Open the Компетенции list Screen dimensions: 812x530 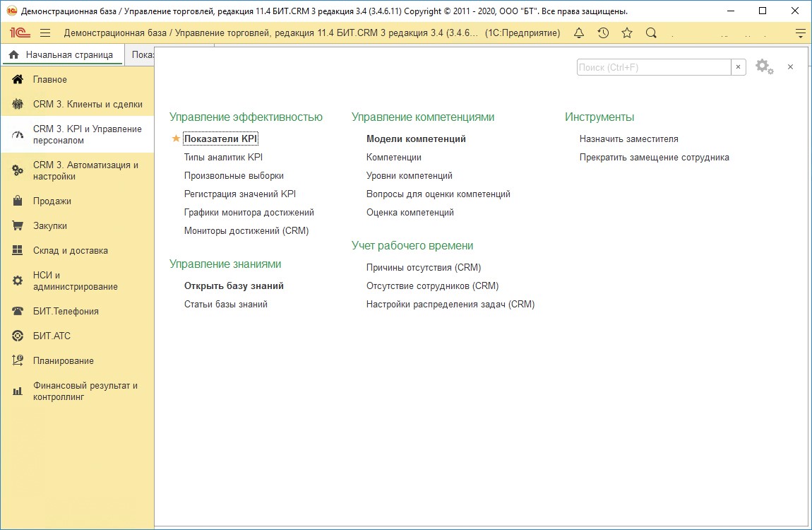pyautogui.click(x=394, y=158)
